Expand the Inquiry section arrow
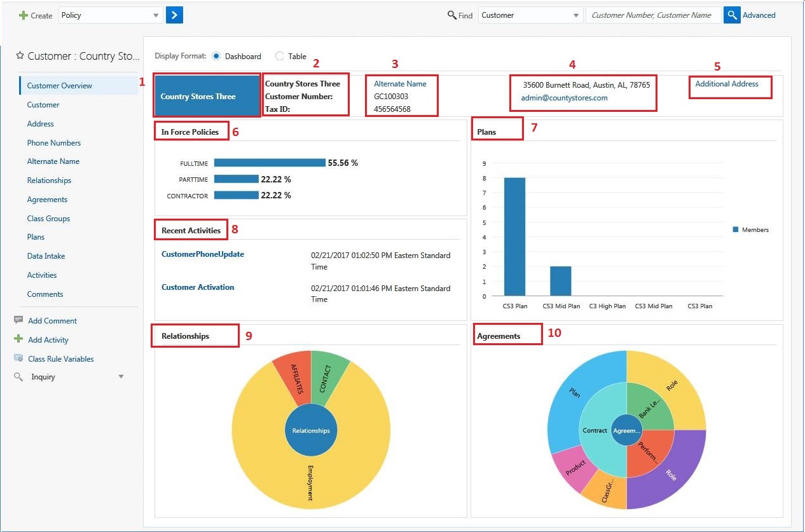This screenshot has height=532, width=805. click(120, 376)
